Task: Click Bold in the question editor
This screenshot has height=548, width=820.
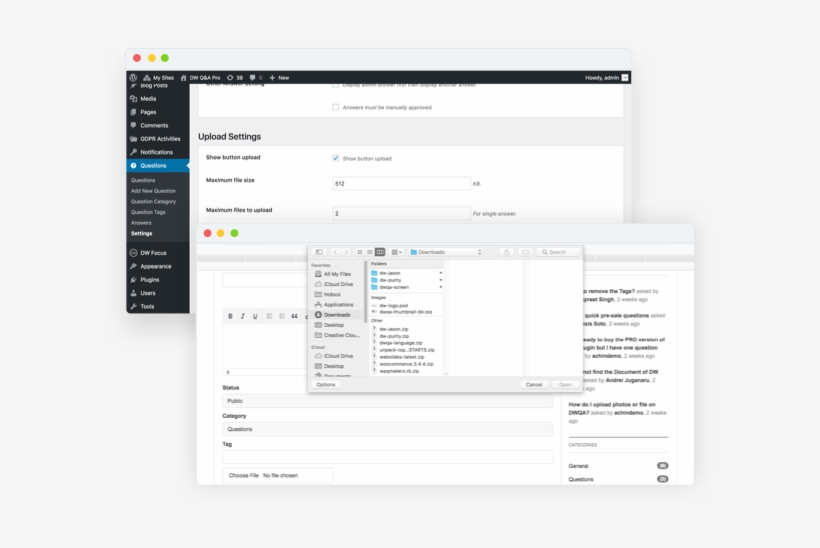Action: pos(230,316)
